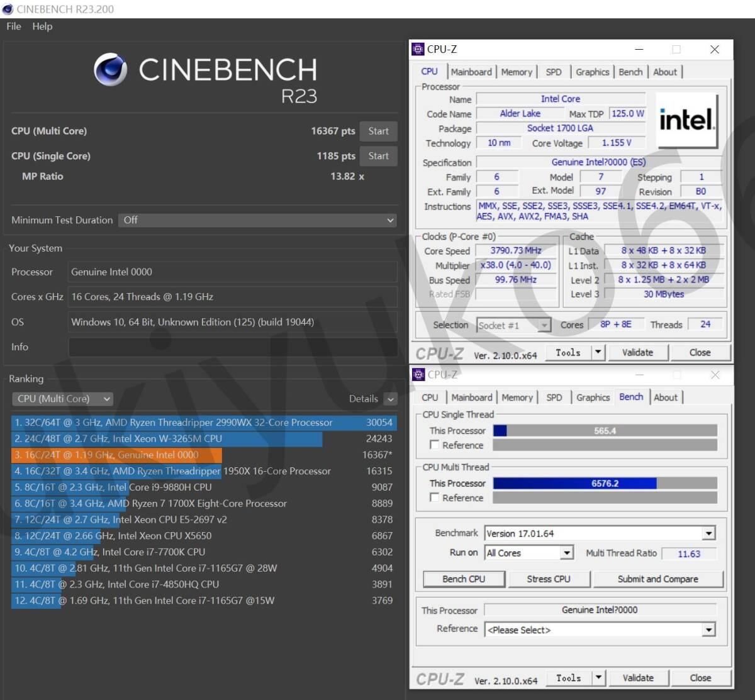This screenshot has width=755, height=700.
Task: Select the i7-1165G7 @ 28W ranking row
Action: [x=204, y=569]
